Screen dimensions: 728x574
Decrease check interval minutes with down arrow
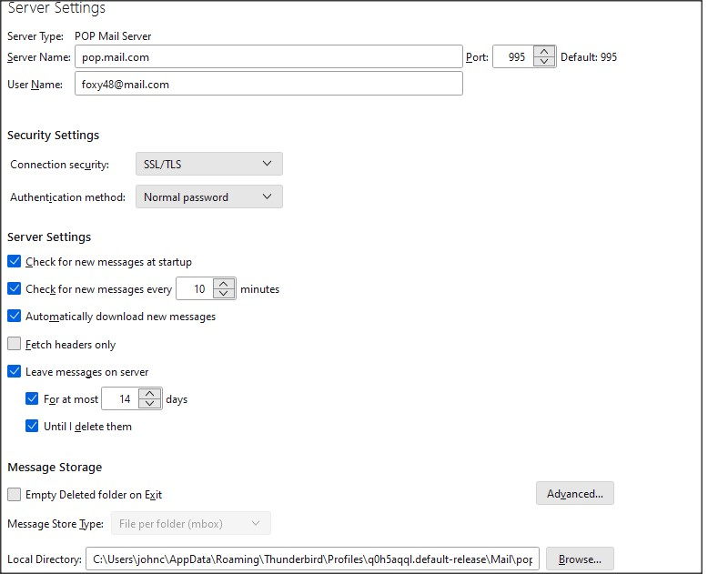coord(223,294)
